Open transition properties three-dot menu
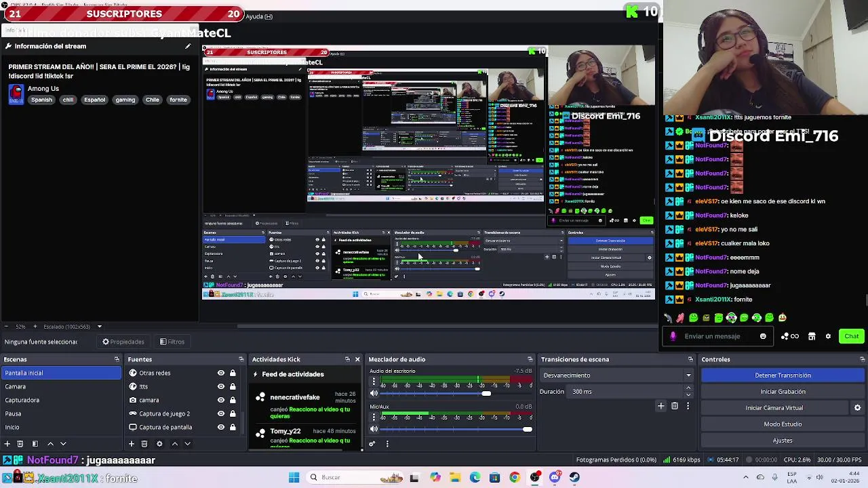The height and width of the screenshot is (488, 868). (688, 406)
